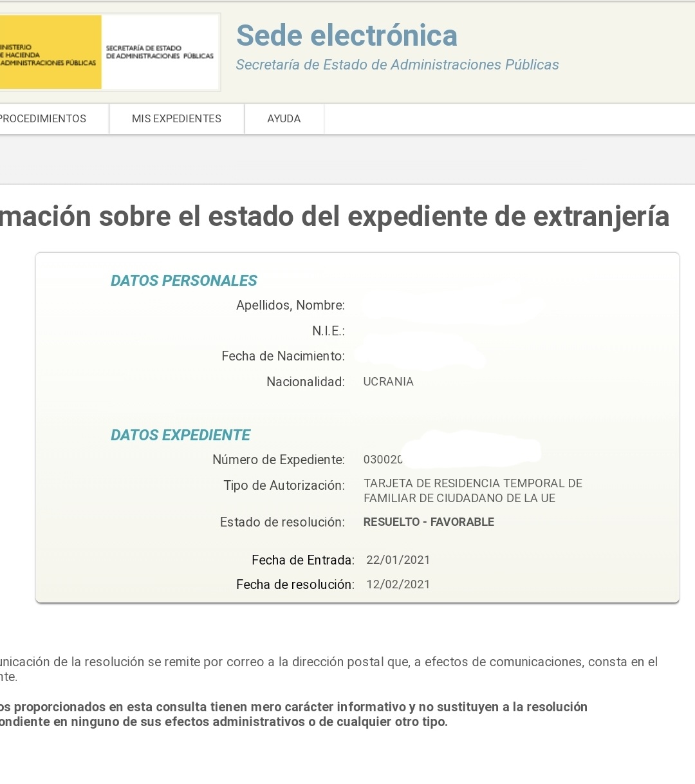Select the UCRANIA nationality value
Viewport: 695px width, 784px height.
[388, 382]
